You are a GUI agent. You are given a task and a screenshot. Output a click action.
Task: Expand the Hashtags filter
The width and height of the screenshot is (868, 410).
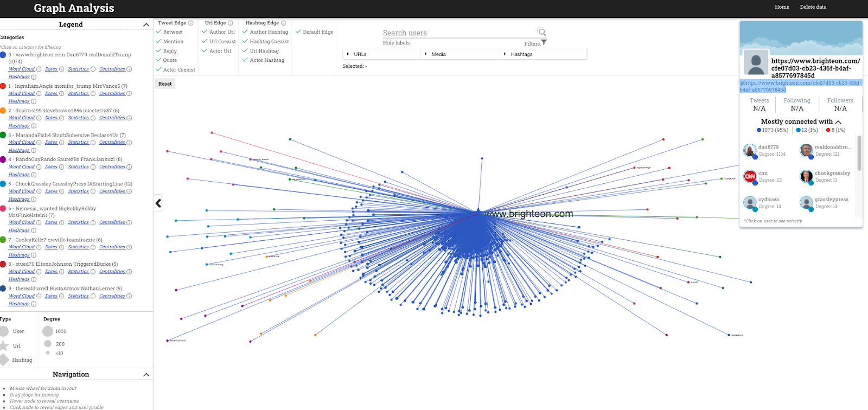coord(543,54)
